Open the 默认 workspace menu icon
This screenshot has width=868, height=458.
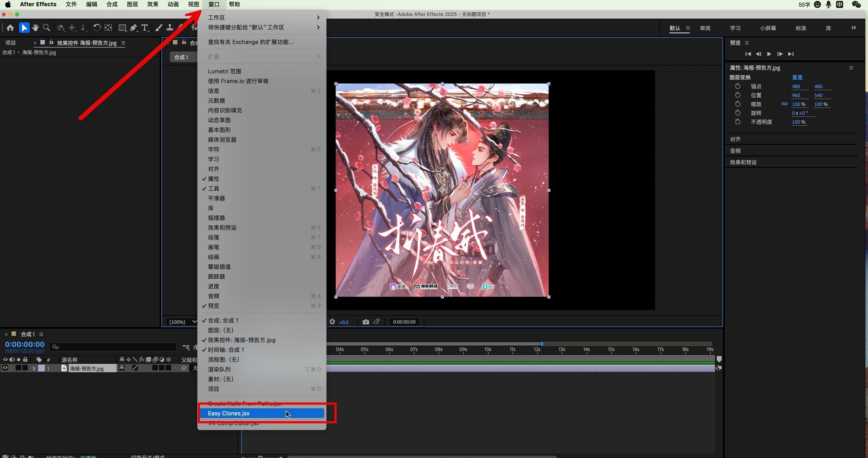[688, 28]
